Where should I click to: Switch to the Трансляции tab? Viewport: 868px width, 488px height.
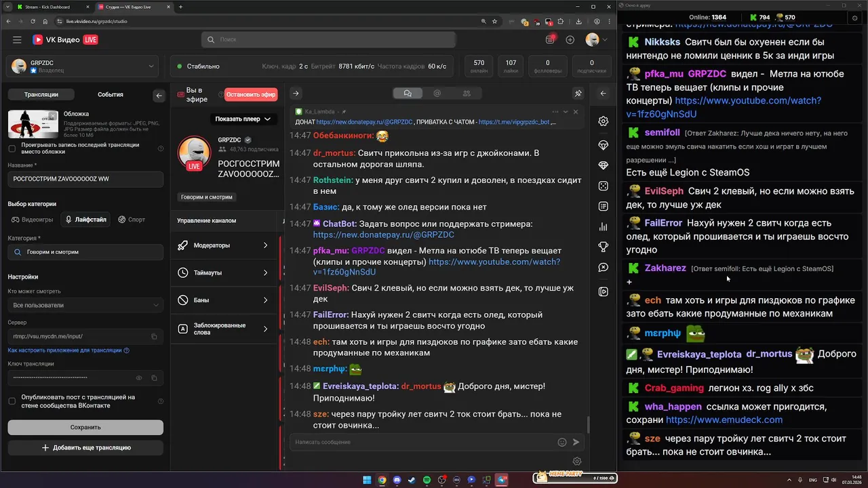click(41, 95)
